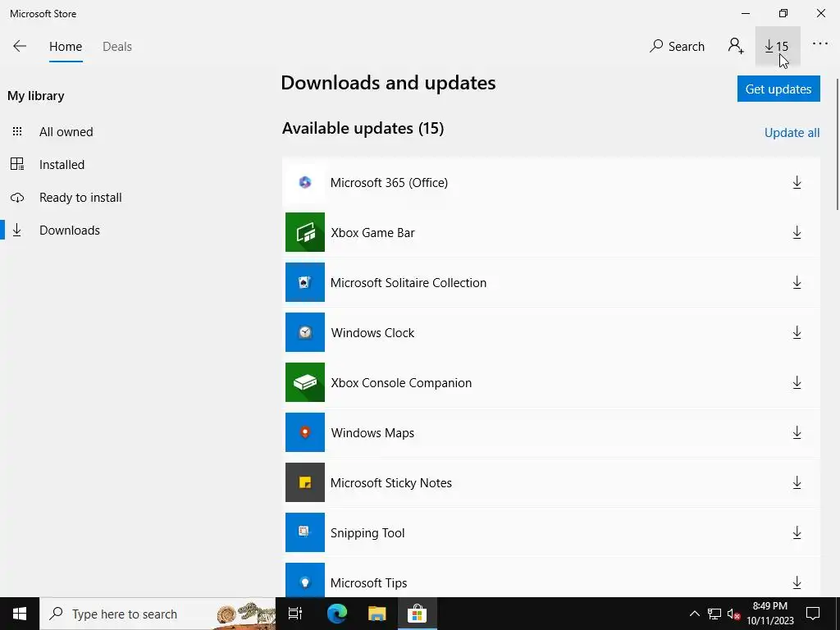Open File Explorer from the taskbar
The width and height of the screenshot is (840, 630).
(x=377, y=614)
